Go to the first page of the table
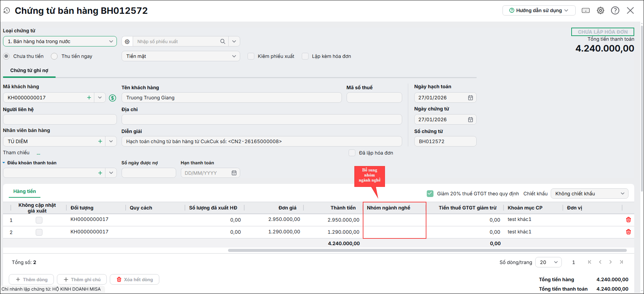 click(589, 262)
